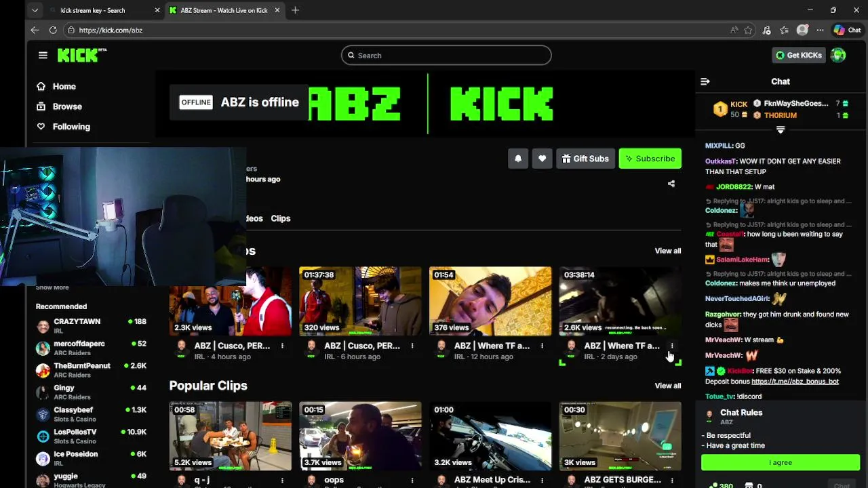This screenshot has width=868, height=488.
Task: Click I agree for chat rules
Action: pyautogui.click(x=781, y=462)
